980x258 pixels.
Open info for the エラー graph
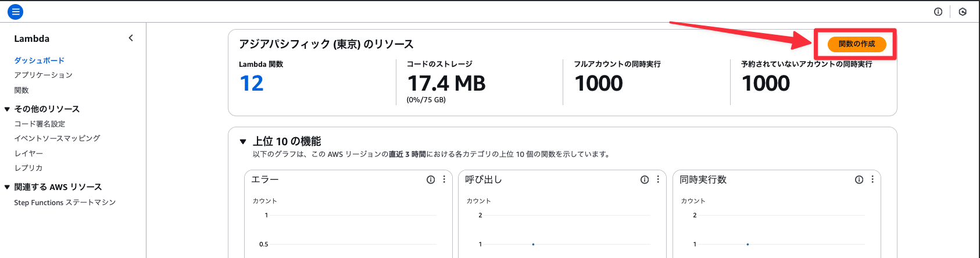point(431,180)
